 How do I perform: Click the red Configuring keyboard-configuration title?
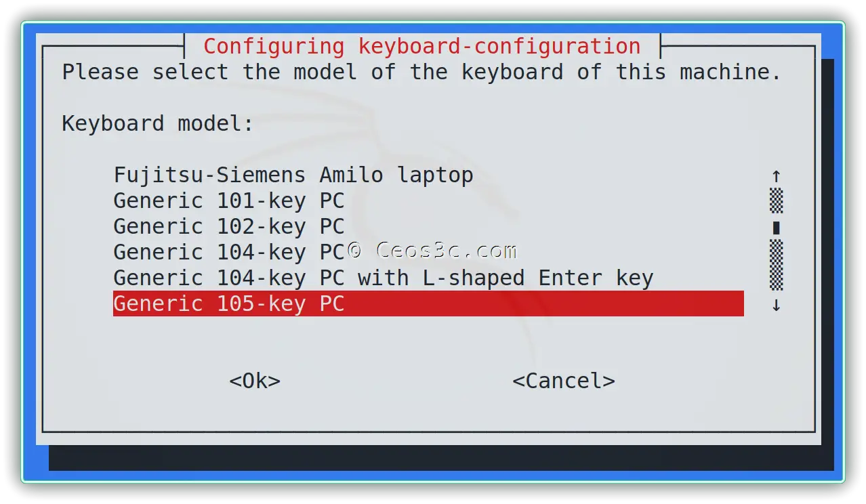(x=422, y=46)
